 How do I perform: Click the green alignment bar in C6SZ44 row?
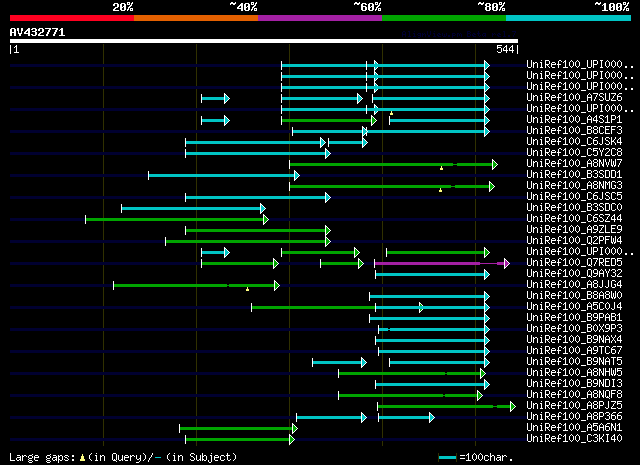[x=175, y=220]
